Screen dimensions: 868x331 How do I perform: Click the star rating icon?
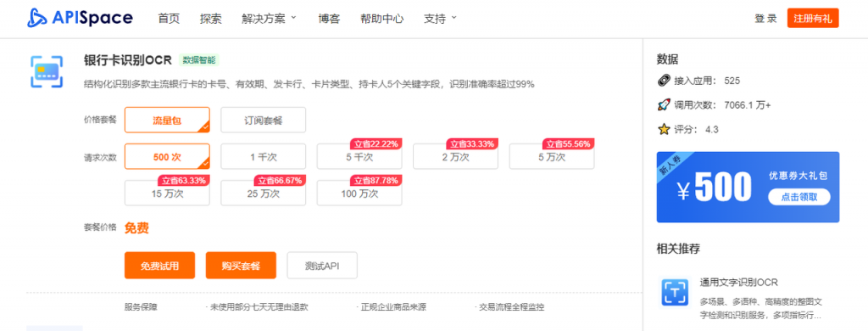pyautogui.click(x=664, y=129)
